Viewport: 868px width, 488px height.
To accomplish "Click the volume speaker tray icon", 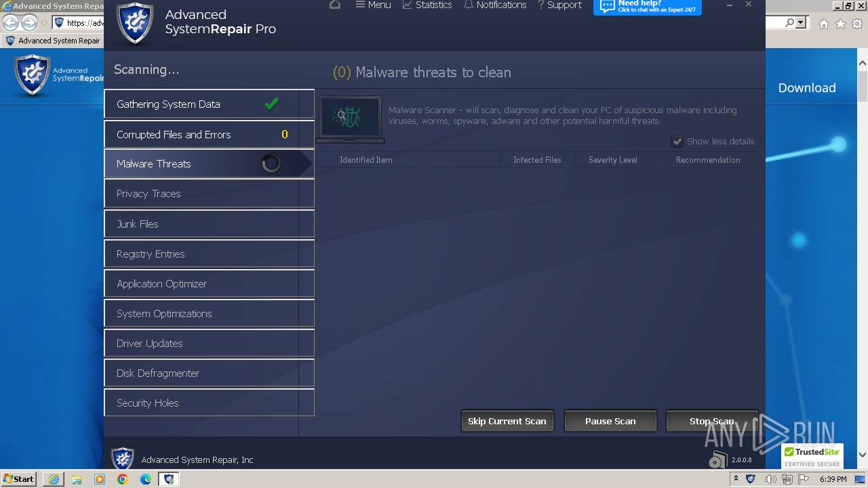I will click(x=770, y=479).
